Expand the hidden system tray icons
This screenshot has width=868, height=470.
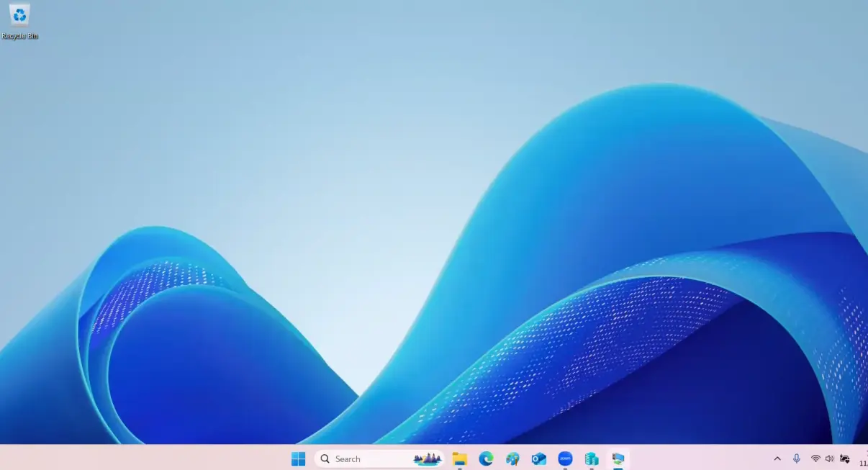(777, 459)
